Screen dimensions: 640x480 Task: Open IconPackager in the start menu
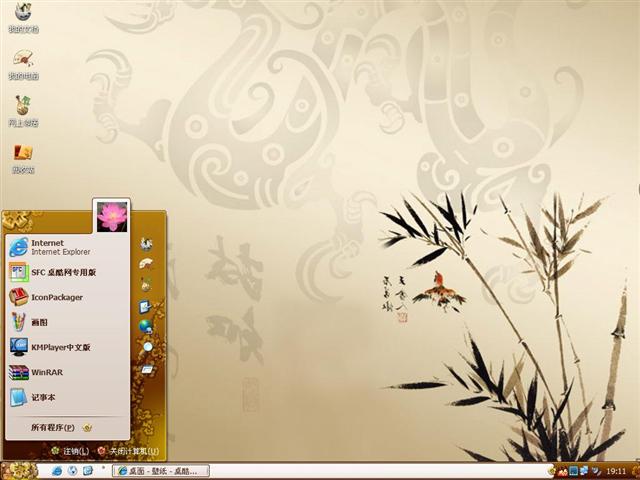coord(67,297)
